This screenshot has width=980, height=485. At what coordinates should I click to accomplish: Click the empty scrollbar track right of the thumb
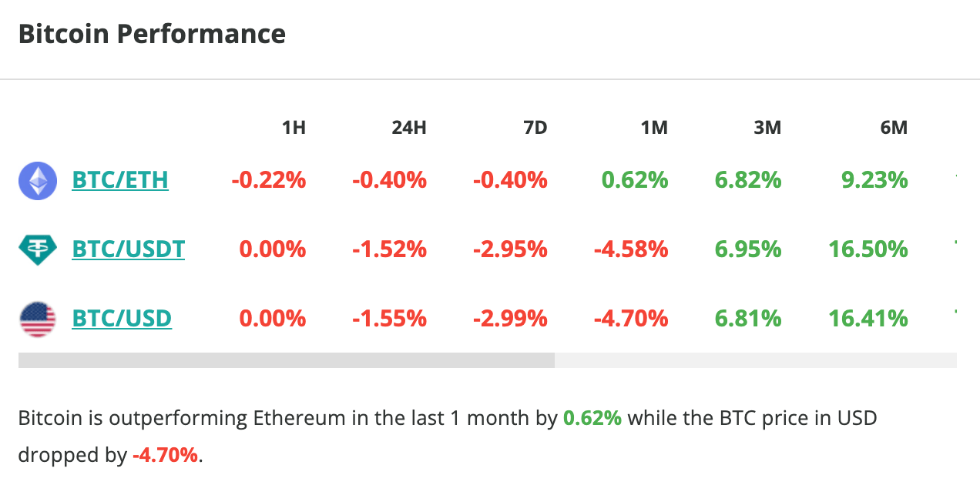click(755, 360)
